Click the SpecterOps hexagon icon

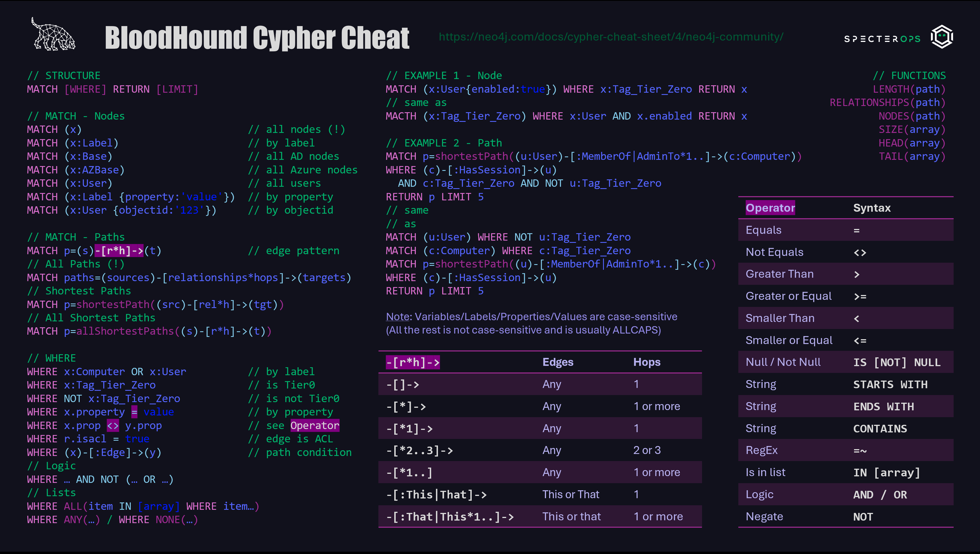coord(942,36)
